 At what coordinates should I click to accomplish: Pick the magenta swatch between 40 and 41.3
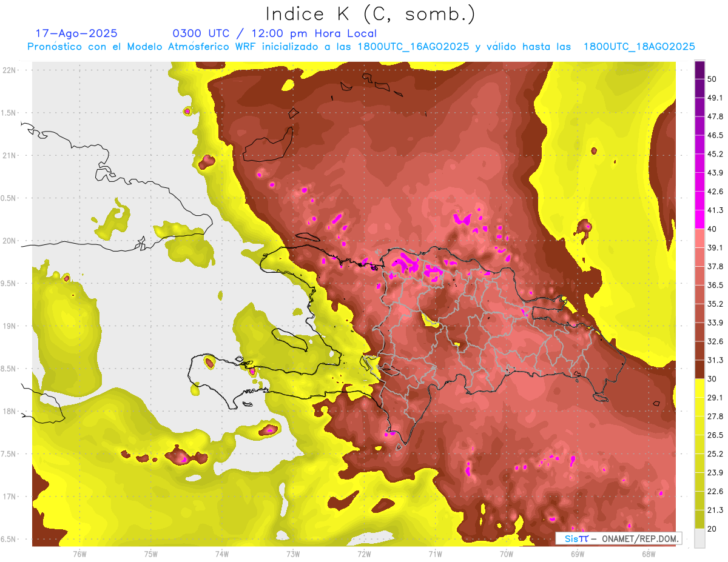[x=699, y=220]
